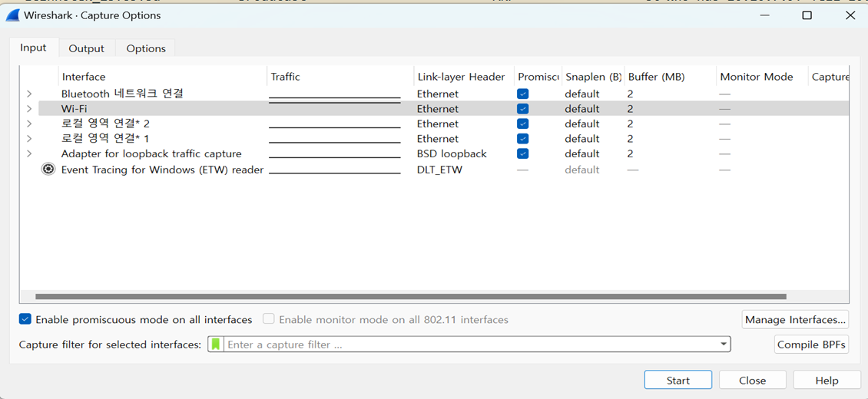868x399 pixels.
Task: Click the Start capture button
Action: 678,381
